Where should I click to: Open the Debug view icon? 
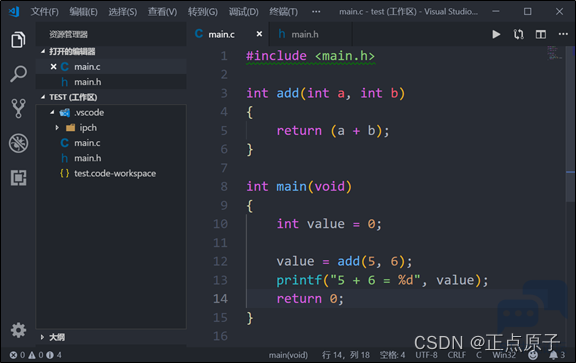[x=18, y=143]
